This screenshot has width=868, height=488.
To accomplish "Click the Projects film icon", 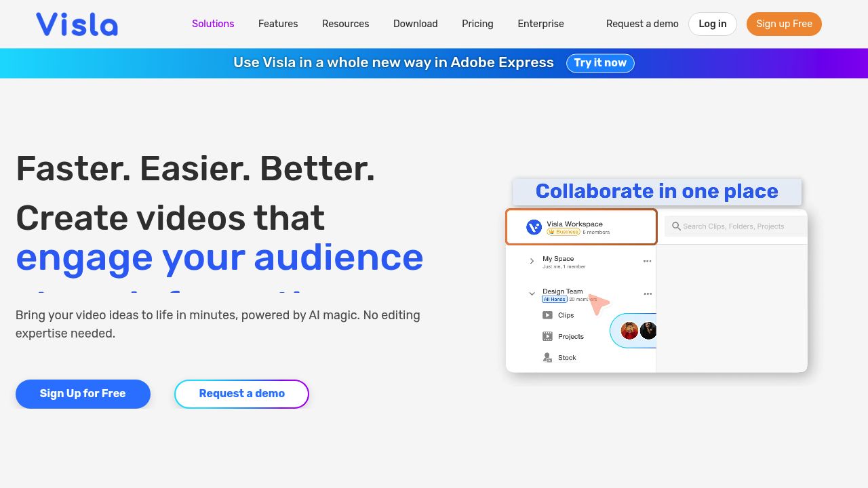I will (x=547, y=336).
